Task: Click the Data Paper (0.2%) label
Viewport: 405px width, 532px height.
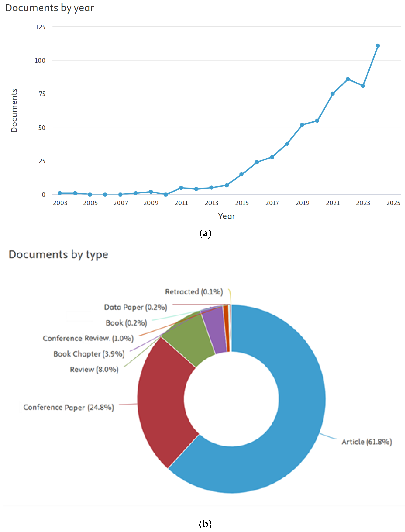Action: coord(135,307)
